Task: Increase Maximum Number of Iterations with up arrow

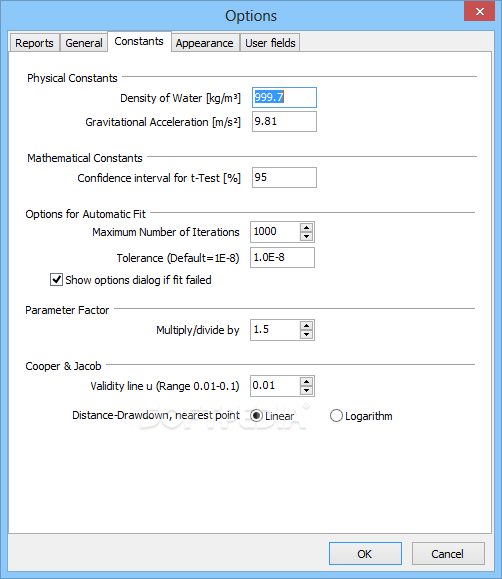Action: [x=307, y=227]
